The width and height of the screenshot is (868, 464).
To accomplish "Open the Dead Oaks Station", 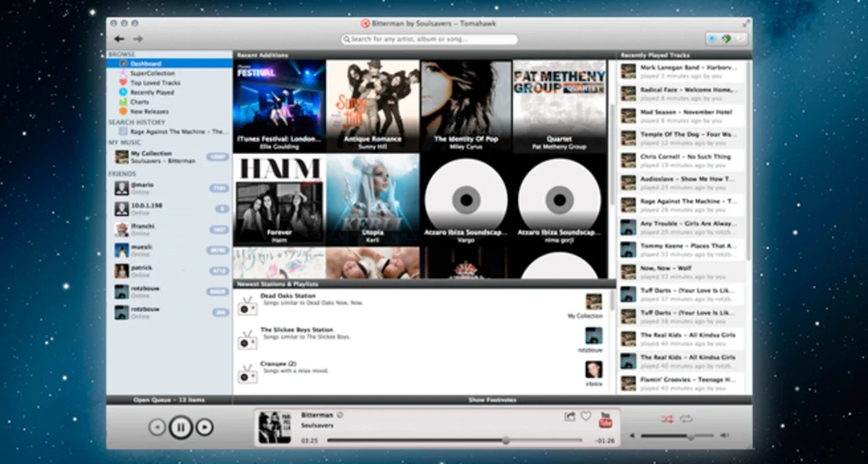I will point(420,306).
